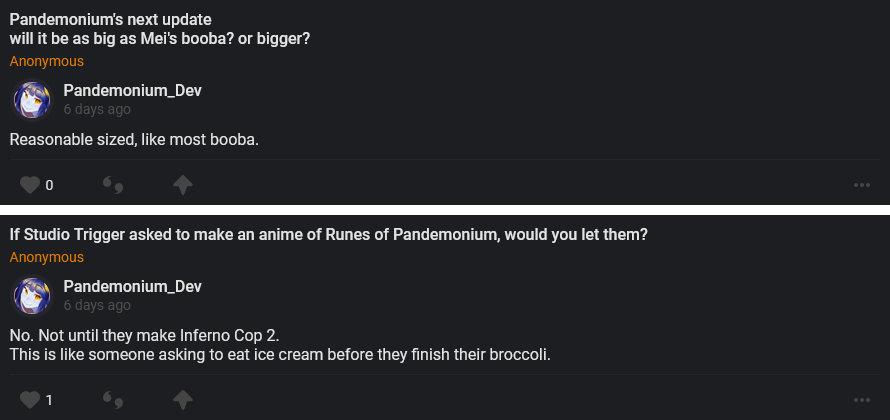Quote the 'Reasonable sized' answer
This screenshot has width=890, height=420.
pyautogui.click(x=113, y=185)
